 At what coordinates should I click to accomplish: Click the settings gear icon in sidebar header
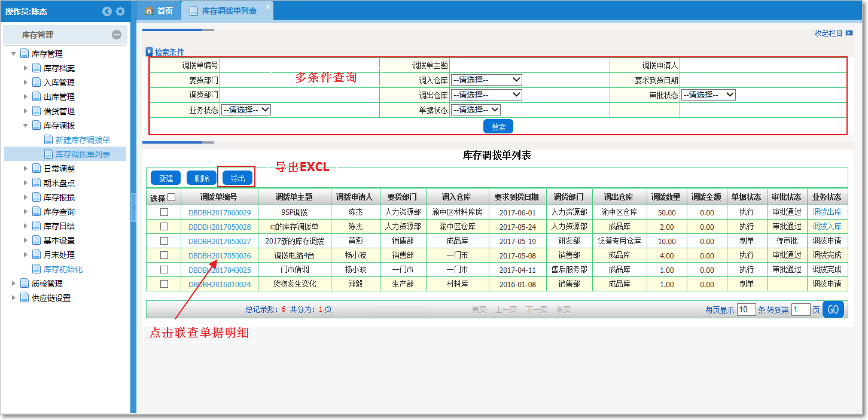point(120,11)
